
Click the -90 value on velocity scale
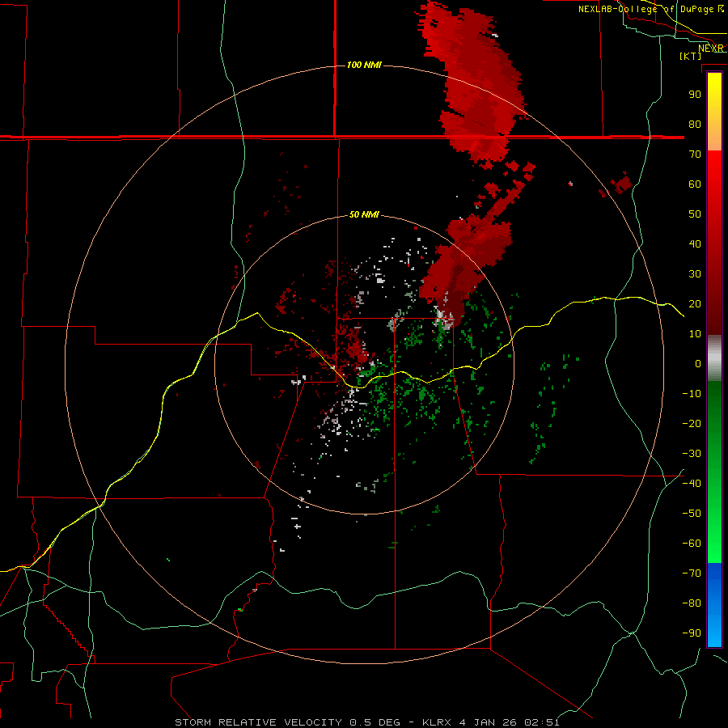(x=692, y=633)
